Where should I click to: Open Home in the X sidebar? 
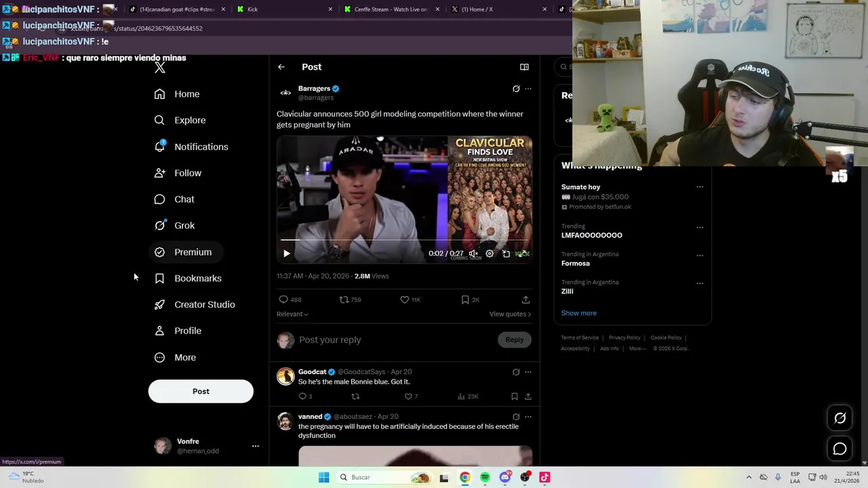click(177, 94)
